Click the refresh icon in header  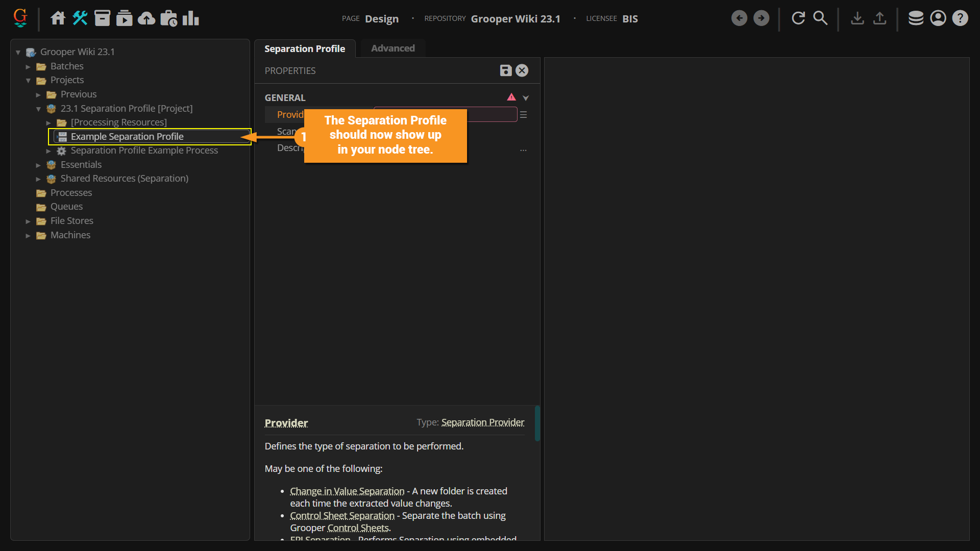pyautogui.click(x=798, y=18)
